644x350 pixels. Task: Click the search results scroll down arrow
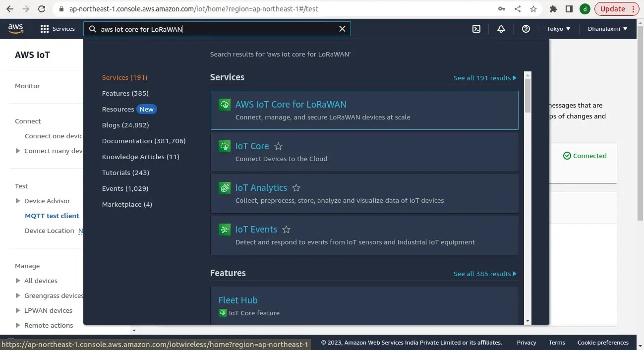527,321
